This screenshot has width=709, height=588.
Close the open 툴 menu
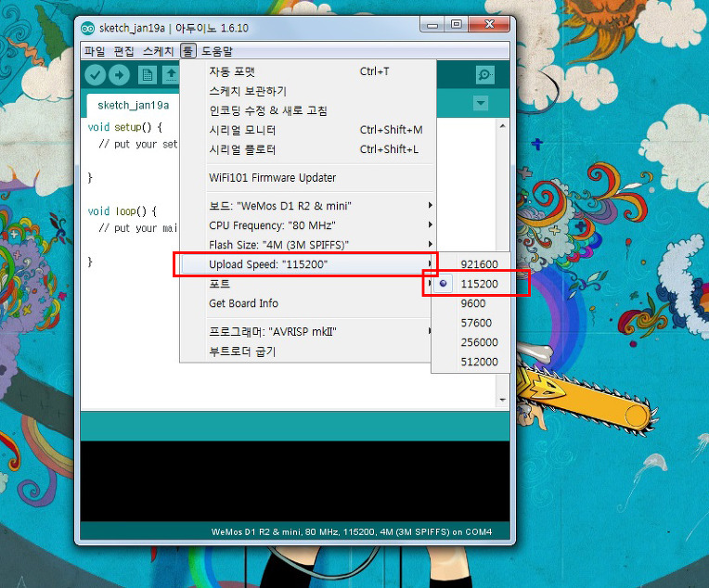187,51
